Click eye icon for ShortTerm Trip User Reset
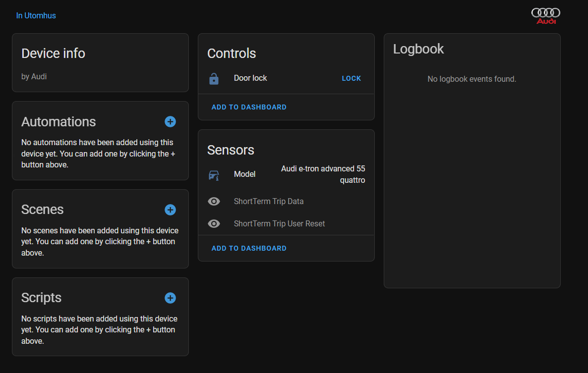Viewport: 588px width, 373px height. tap(214, 223)
